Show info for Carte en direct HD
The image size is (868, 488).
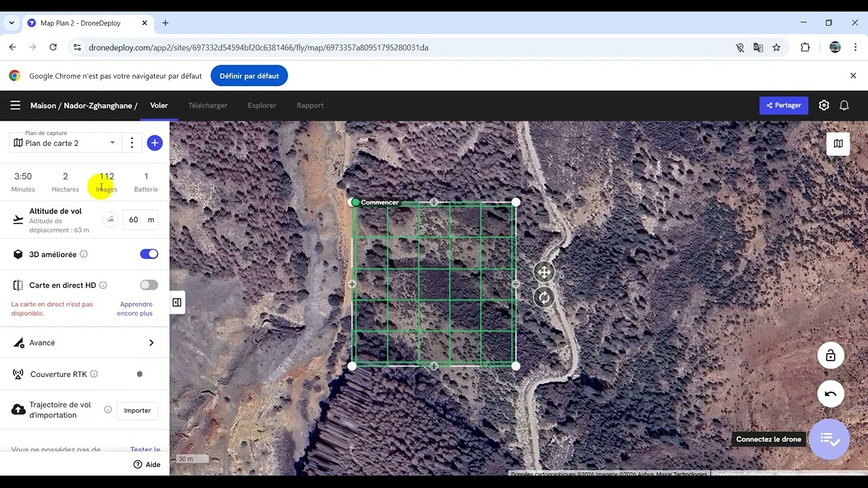[103, 285]
